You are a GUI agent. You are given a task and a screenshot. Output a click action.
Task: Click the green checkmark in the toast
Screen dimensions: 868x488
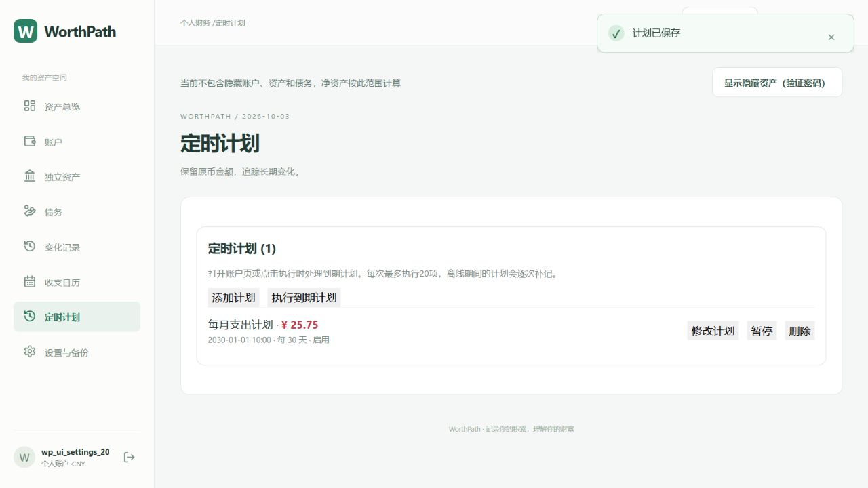(616, 33)
